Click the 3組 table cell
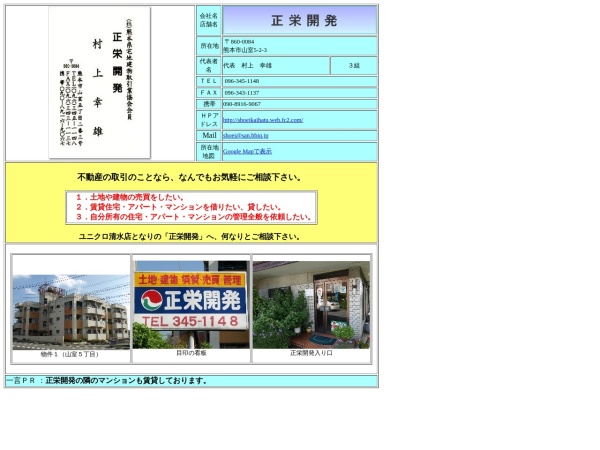Viewport: 600px width, 450px height. tap(354, 65)
